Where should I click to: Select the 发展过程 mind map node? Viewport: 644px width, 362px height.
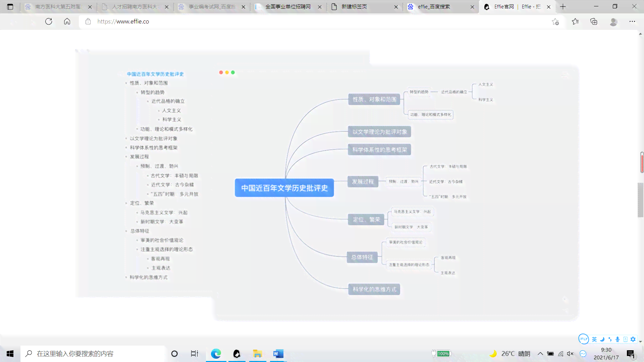tap(363, 181)
